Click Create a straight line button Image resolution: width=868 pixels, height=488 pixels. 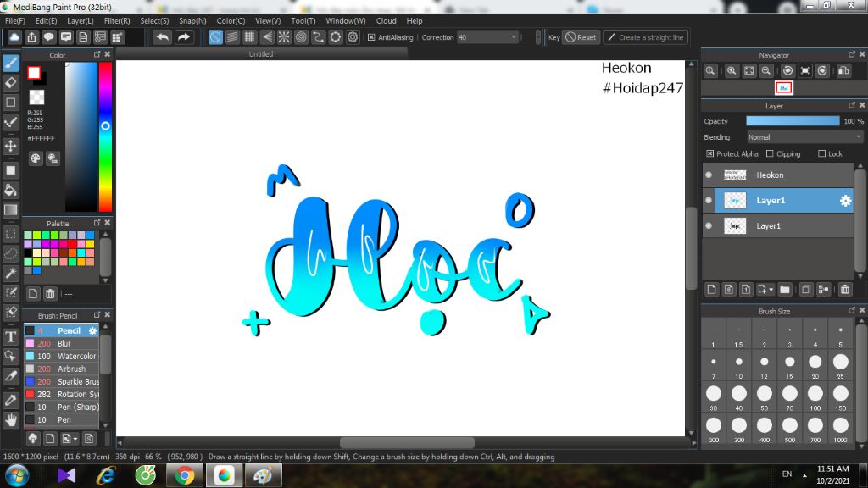[x=645, y=37]
